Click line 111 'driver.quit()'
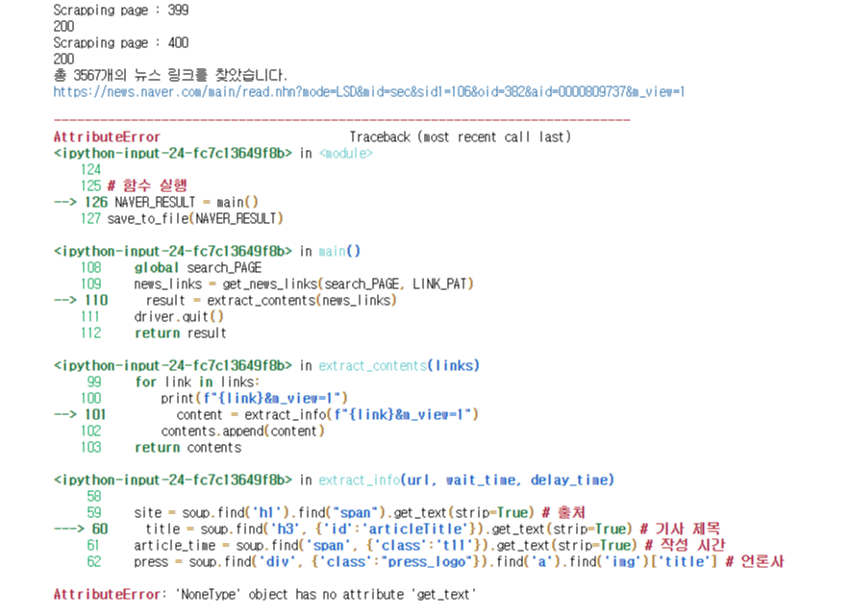Image resolution: width=850 pixels, height=616 pixels. pyautogui.click(x=179, y=316)
